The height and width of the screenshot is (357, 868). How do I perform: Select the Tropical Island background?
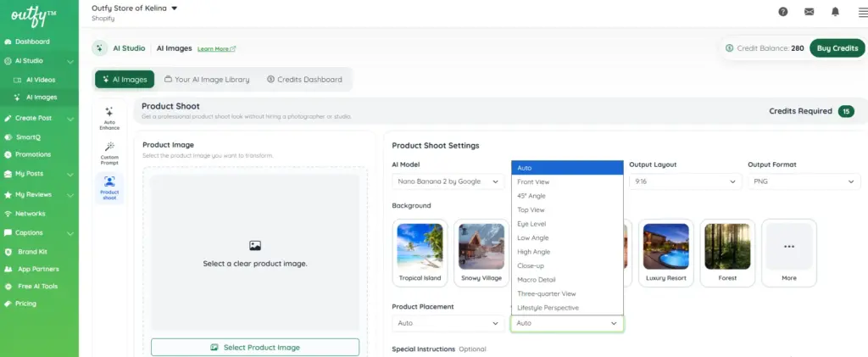point(420,253)
